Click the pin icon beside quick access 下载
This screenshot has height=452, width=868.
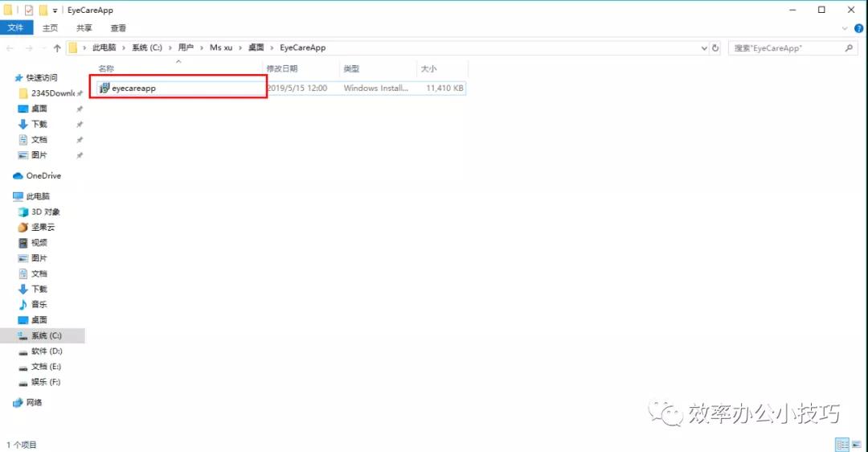point(80,124)
